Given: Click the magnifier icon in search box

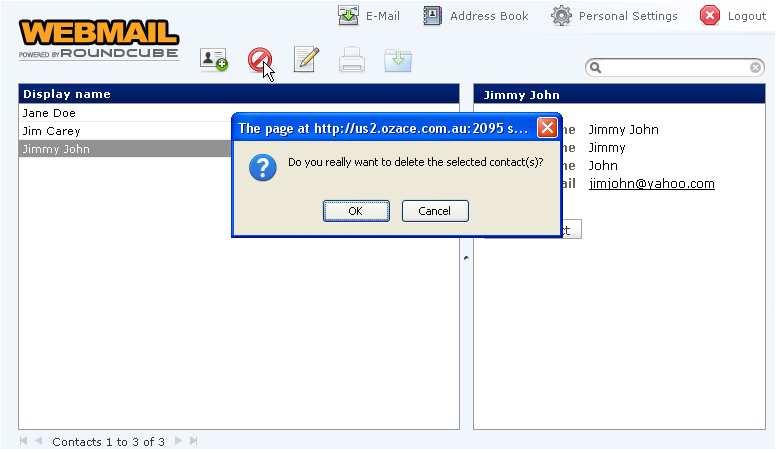Looking at the screenshot, I should (595, 68).
